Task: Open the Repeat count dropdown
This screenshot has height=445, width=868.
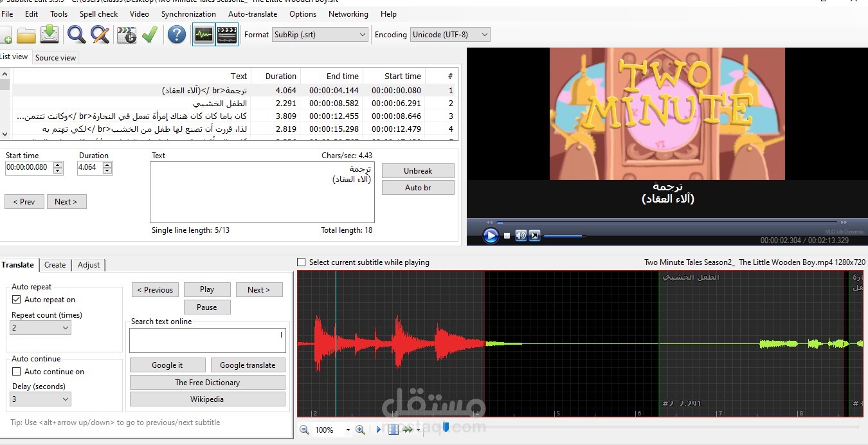Action: (x=41, y=328)
